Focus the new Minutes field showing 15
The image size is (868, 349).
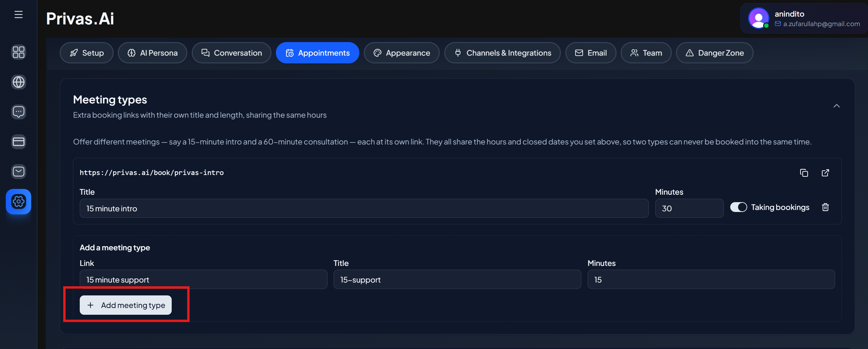(x=711, y=279)
